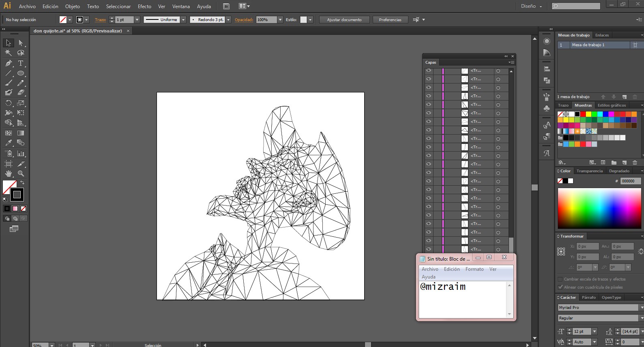Uncheck 'Alinear con cuadrícula de píxeles'
The width and height of the screenshot is (644, 347).
(x=560, y=287)
